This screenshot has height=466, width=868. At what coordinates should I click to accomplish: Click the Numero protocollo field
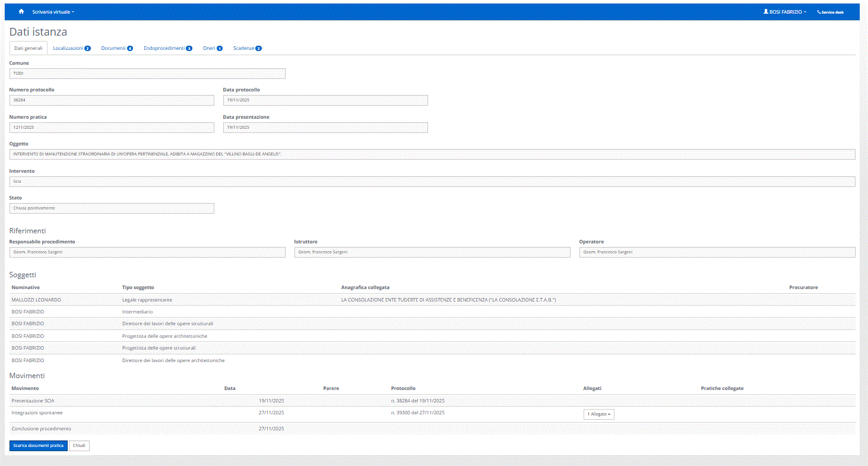click(x=112, y=100)
